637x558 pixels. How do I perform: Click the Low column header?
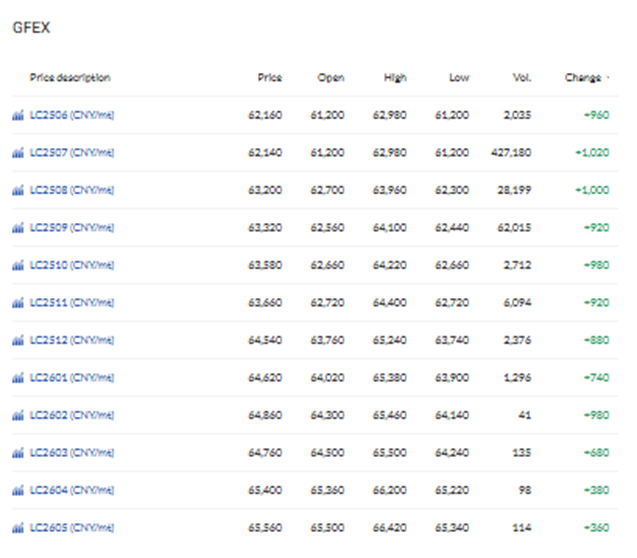click(x=459, y=78)
